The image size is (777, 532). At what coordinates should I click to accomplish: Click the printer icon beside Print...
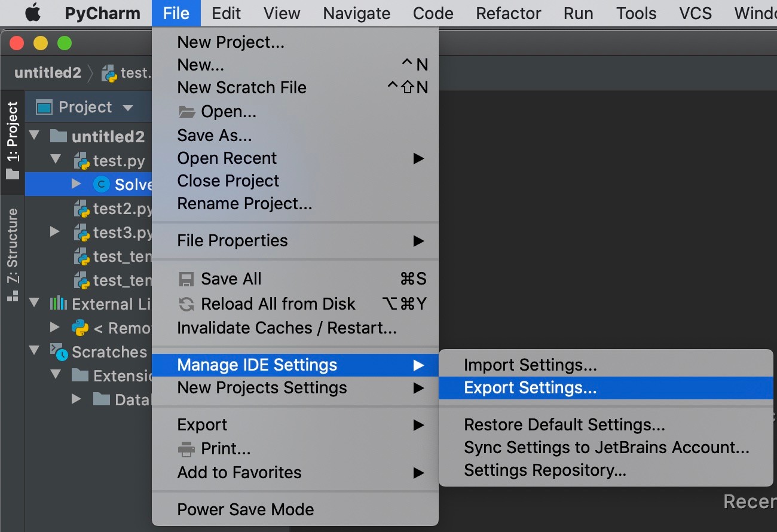(x=186, y=448)
